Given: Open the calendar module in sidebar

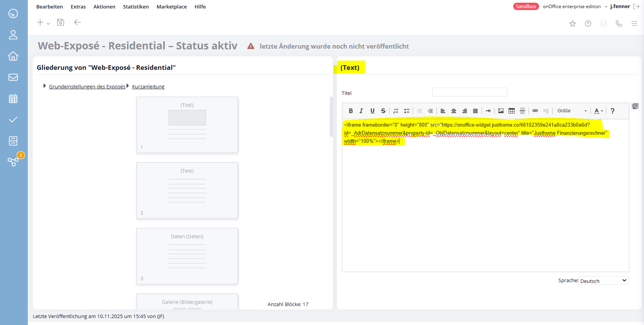Looking at the screenshot, I should pos(13,98).
